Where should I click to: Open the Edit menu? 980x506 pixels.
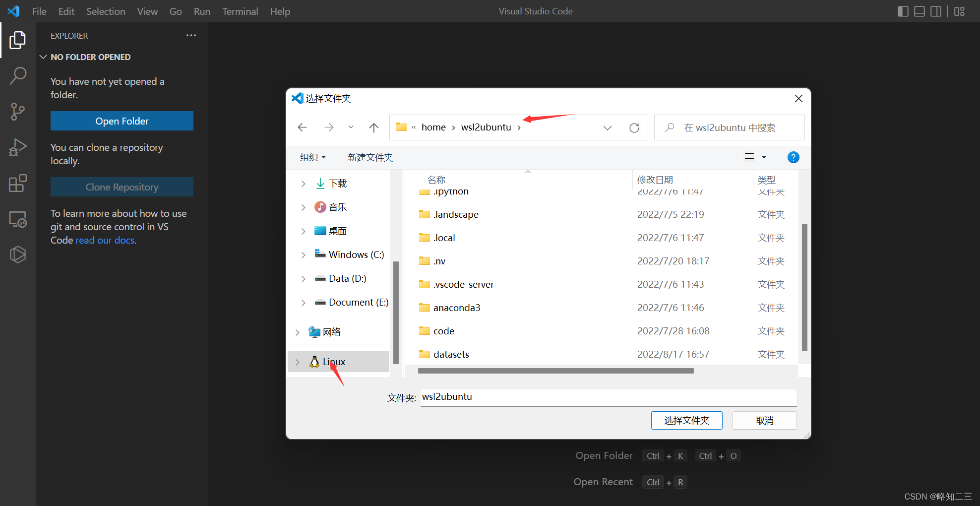coord(66,11)
